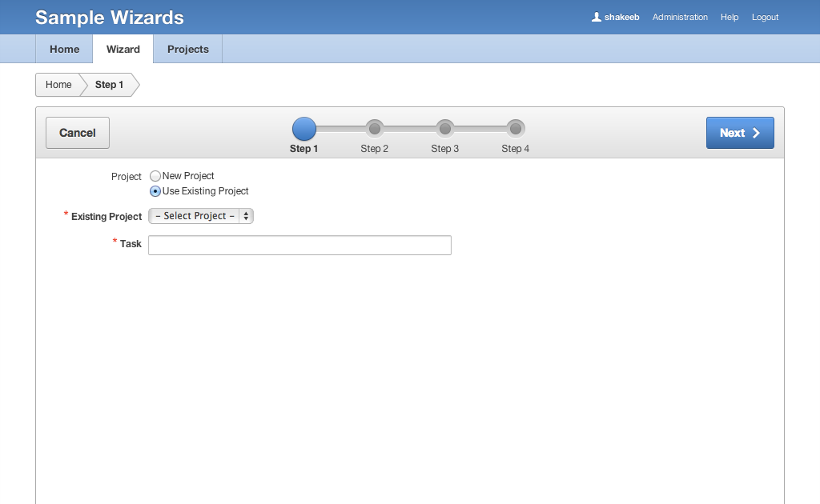The width and height of the screenshot is (820, 504).
Task: Focus the Task text field
Action: [x=299, y=245]
